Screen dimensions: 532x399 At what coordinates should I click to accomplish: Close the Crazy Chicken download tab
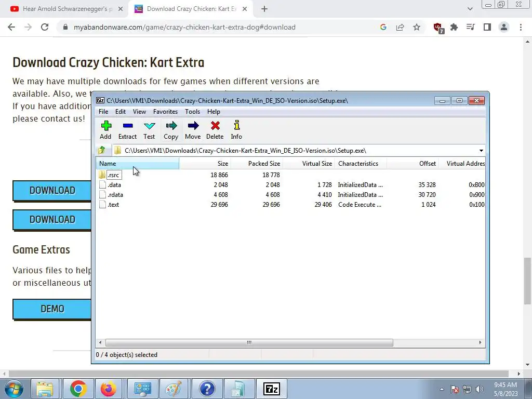pos(245,9)
